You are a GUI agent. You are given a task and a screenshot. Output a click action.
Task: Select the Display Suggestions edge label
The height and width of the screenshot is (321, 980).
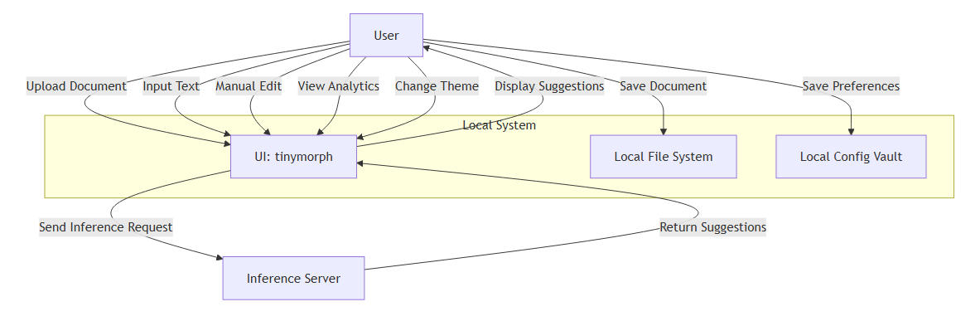[549, 86]
